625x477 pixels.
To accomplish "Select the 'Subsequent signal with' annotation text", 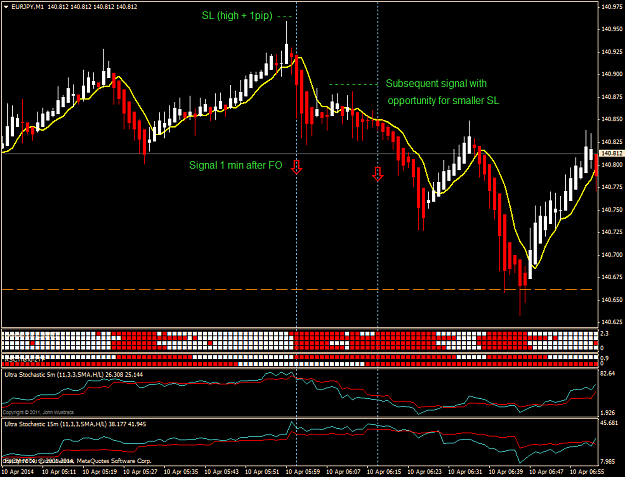I will 436,84.
